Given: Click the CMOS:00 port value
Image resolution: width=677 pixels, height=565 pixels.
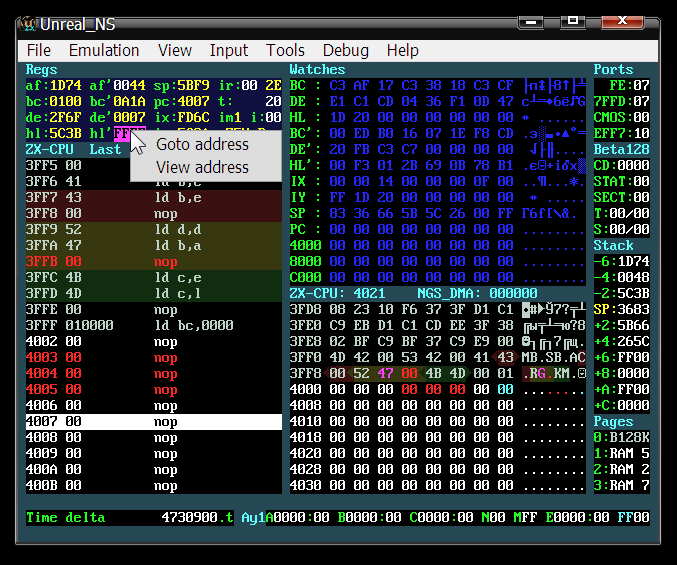Looking at the screenshot, I should (621, 117).
